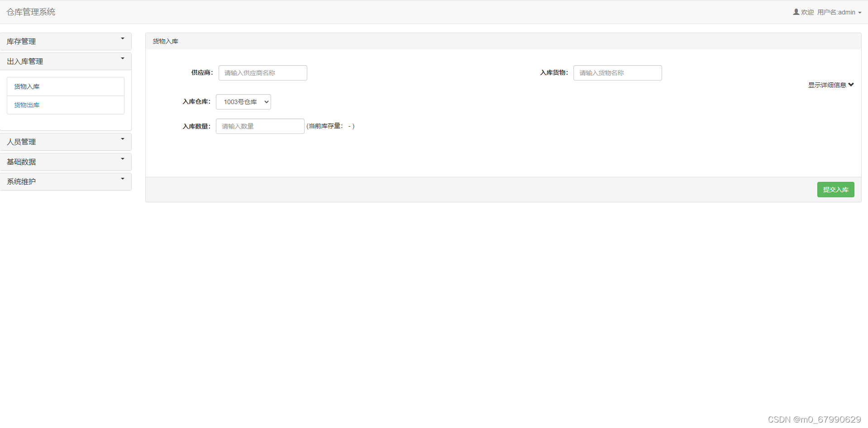Click the 仓库管理系统 title link
868x428 pixels.
(x=31, y=12)
